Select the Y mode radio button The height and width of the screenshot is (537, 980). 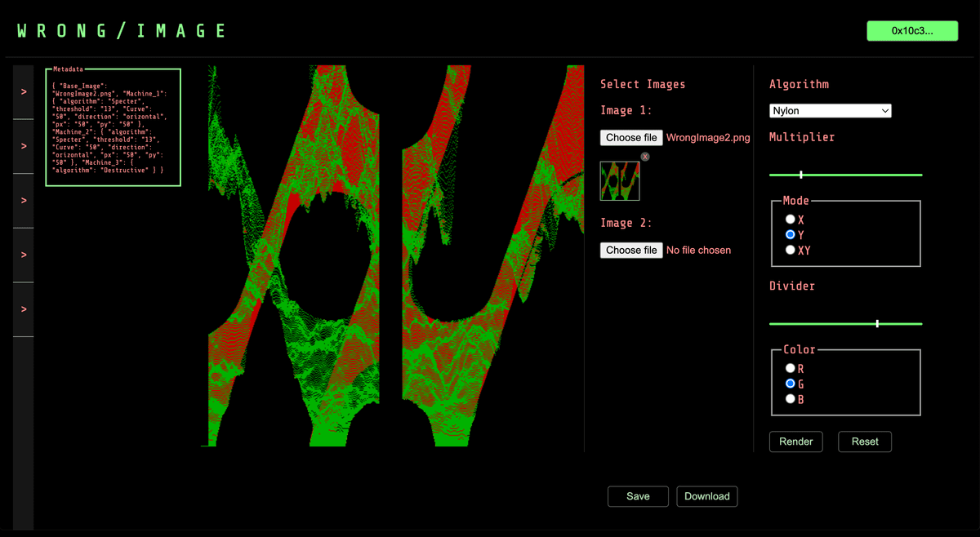[x=790, y=235]
